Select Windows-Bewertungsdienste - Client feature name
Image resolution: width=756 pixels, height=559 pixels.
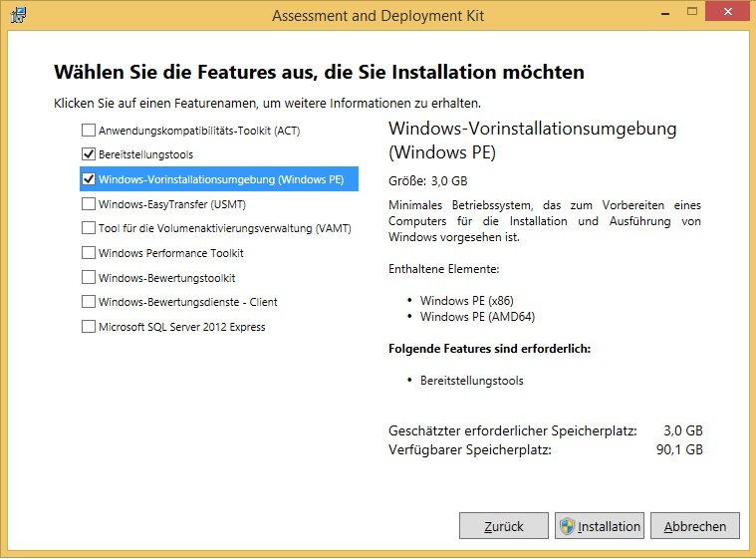click(187, 302)
